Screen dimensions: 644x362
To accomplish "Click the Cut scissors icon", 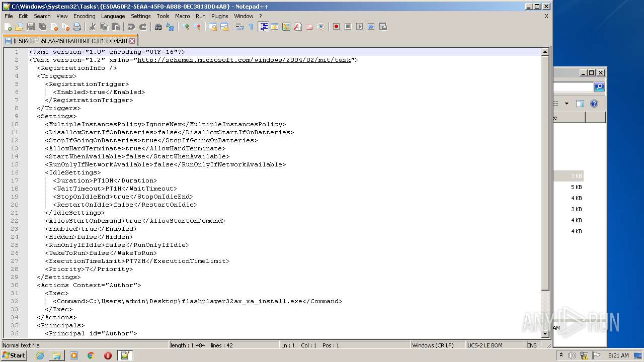I will 92,27.
